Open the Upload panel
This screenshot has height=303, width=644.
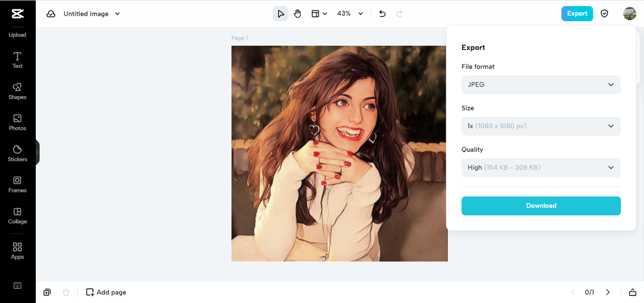(18, 35)
